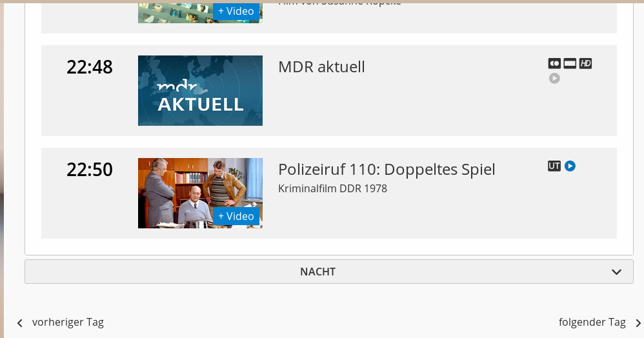Click the grey play icon for MDR aktuell
644x338 pixels.
click(x=554, y=78)
